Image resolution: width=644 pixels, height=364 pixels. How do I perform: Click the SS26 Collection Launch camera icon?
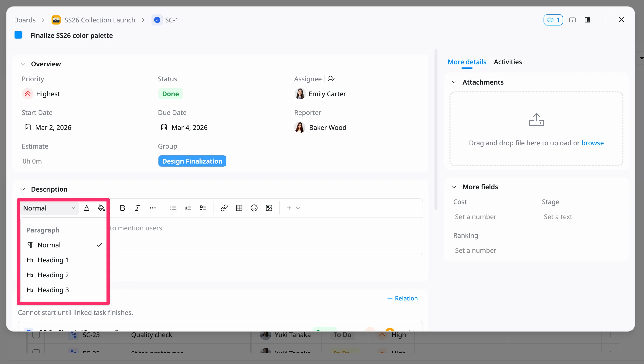pyautogui.click(x=56, y=20)
